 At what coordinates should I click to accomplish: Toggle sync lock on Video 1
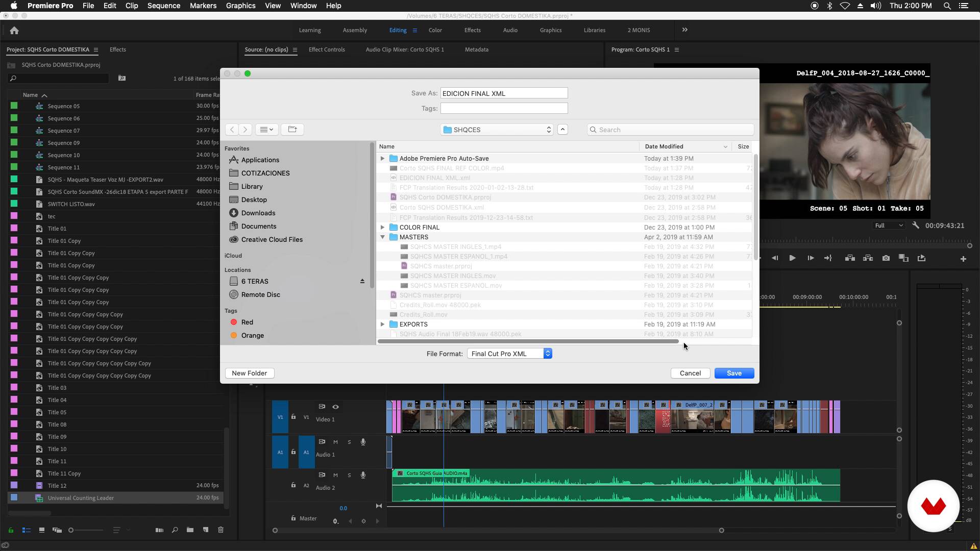point(322,407)
